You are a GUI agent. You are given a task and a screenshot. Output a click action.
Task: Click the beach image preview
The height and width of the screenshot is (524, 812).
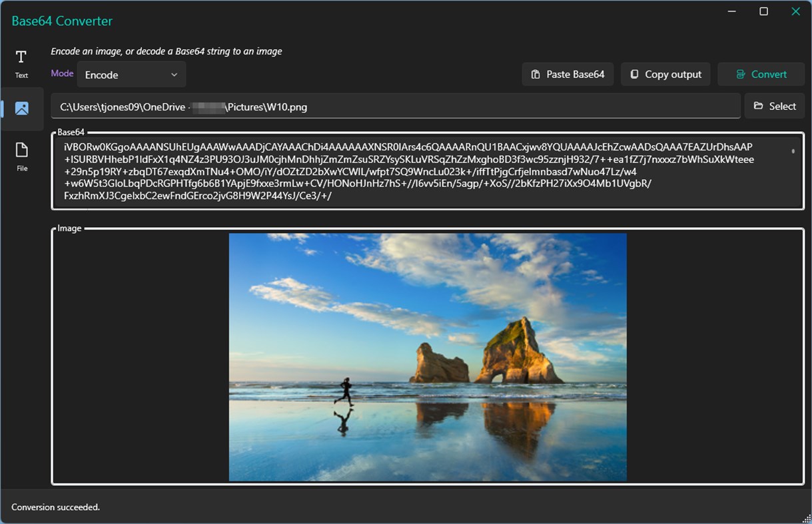(x=427, y=357)
